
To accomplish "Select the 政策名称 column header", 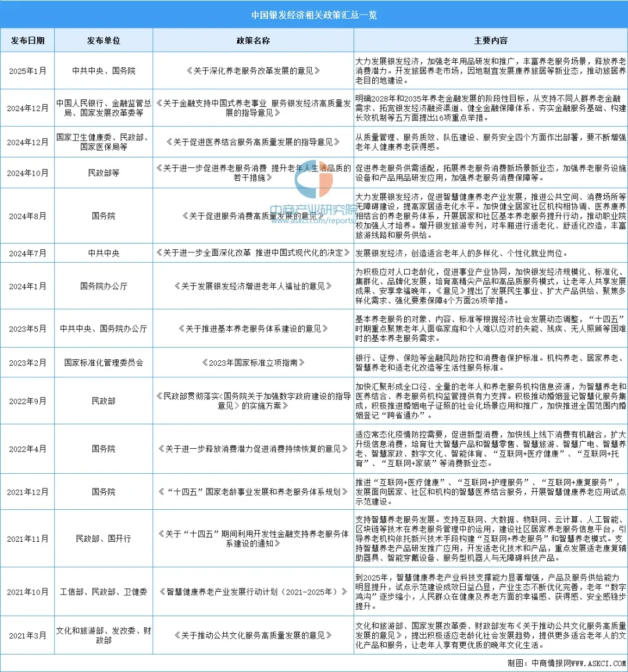I will 253,41.
